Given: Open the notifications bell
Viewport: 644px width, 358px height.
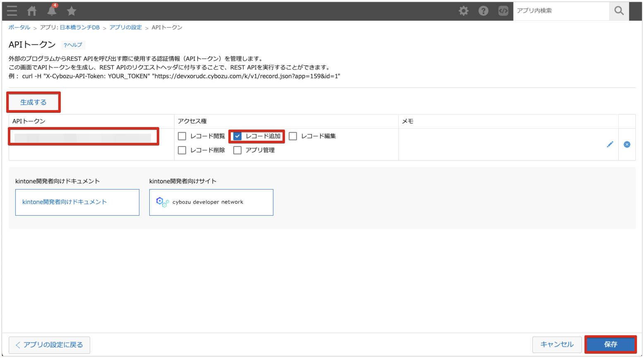Looking at the screenshot, I should click(52, 10).
